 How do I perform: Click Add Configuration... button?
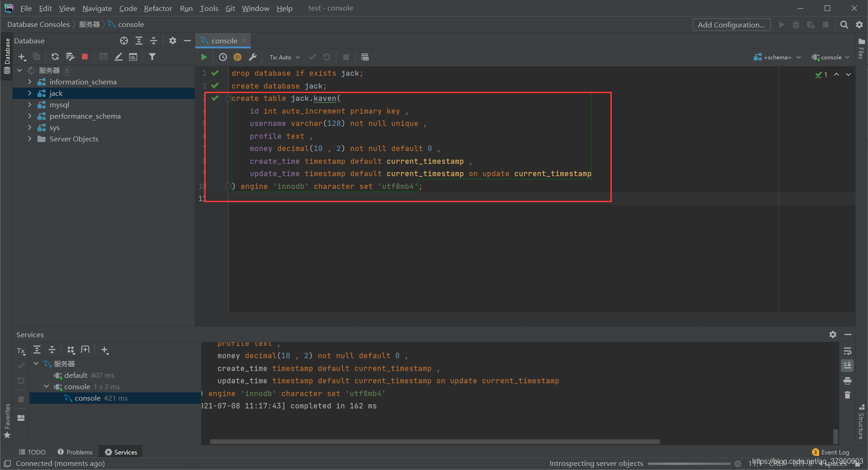731,25
